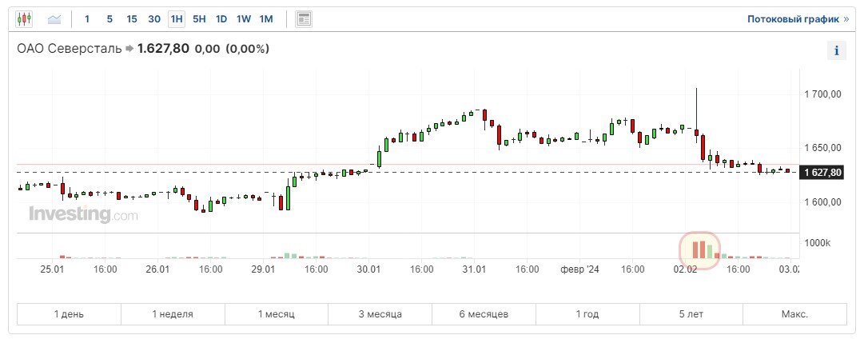Click the (0,00%) change value
Screen dimensions: 868x343
point(247,49)
